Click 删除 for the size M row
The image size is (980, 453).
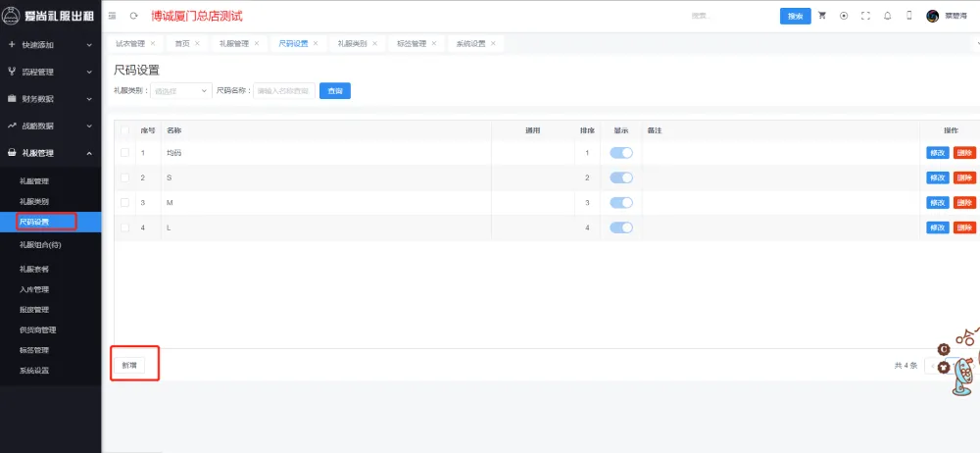pyautogui.click(x=964, y=202)
